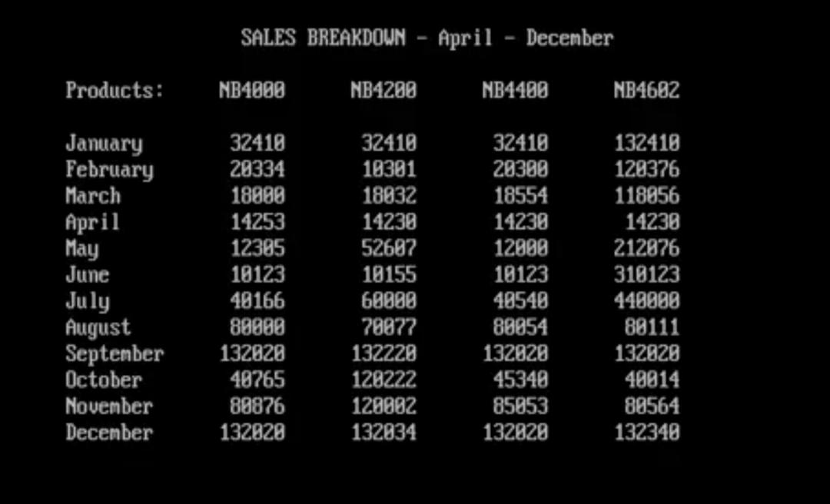Select the August value 70077
Image resolution: width=830 pixels, height=504 pixels.
[x=389, y=327]
